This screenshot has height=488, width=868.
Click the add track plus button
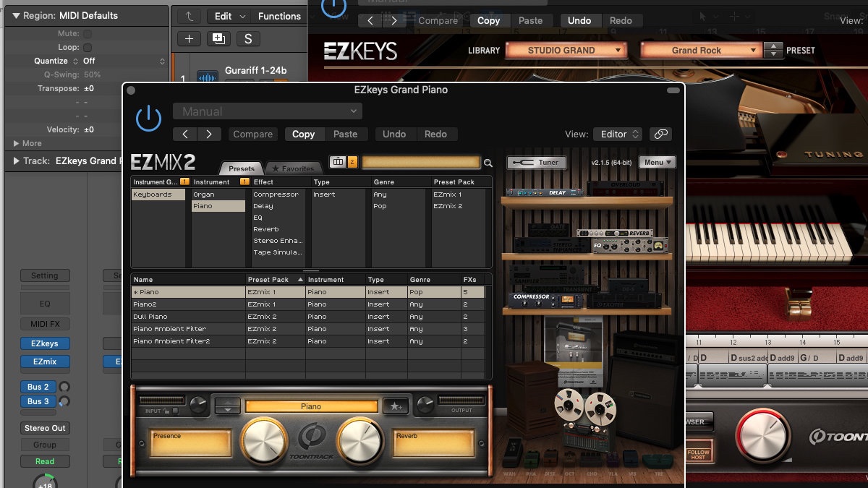pos(189,39)
